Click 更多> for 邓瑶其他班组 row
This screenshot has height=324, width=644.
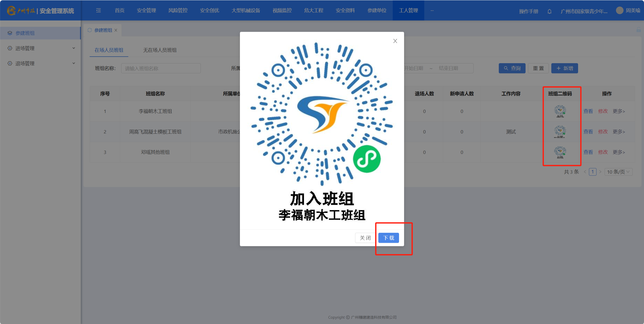(x=618, y=152)
